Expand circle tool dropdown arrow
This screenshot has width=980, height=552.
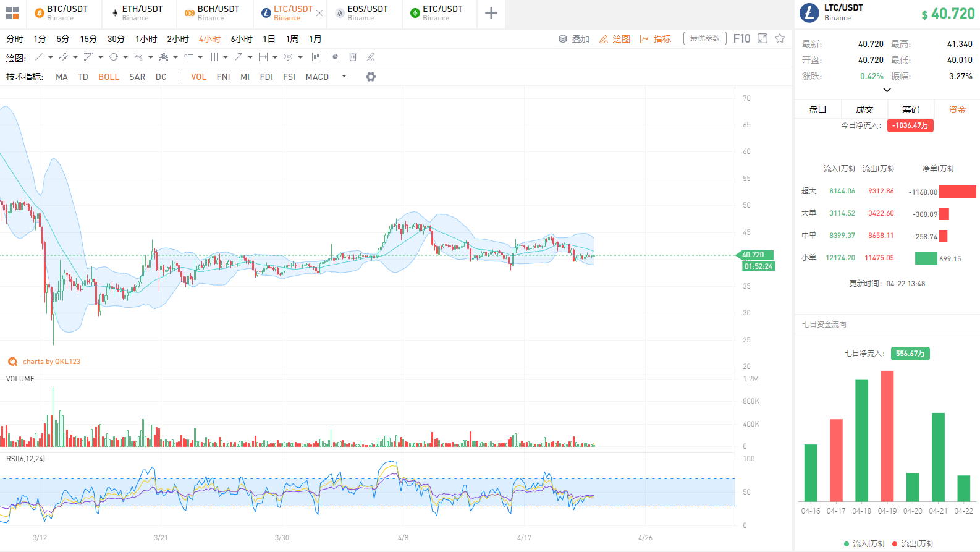(x=125, y=57)
